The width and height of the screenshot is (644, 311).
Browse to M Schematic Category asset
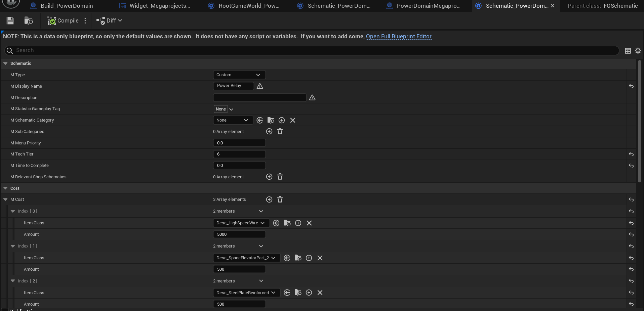[x=271, y=120]
